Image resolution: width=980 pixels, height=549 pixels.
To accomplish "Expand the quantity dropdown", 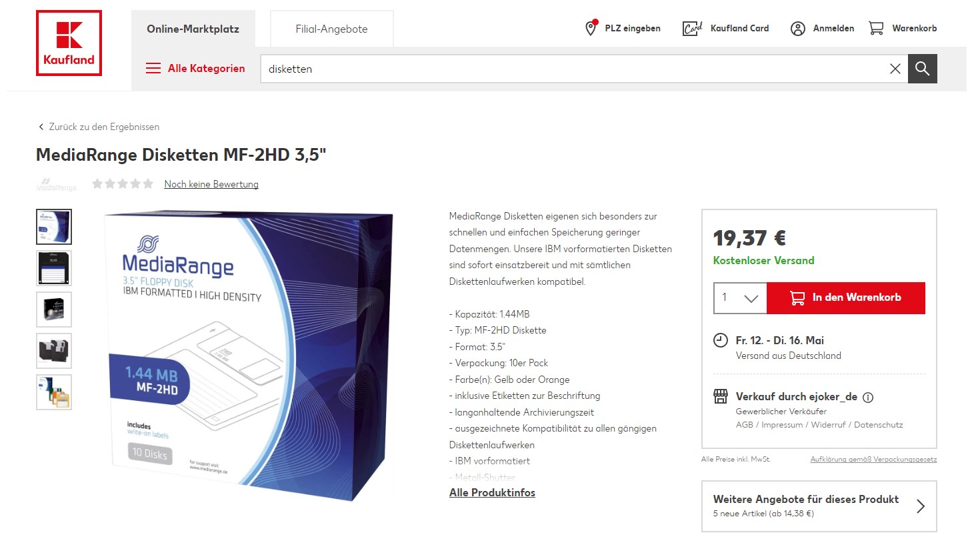I will coord(740,298).
